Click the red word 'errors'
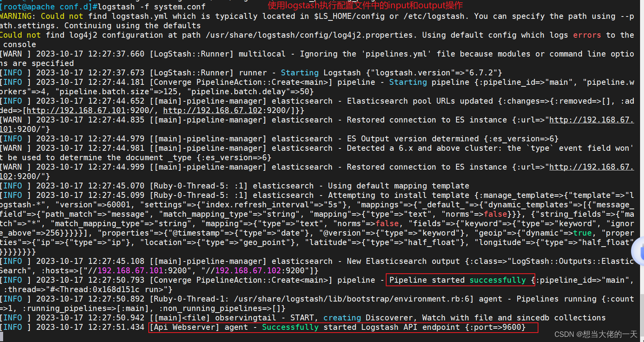 [587, 35]
